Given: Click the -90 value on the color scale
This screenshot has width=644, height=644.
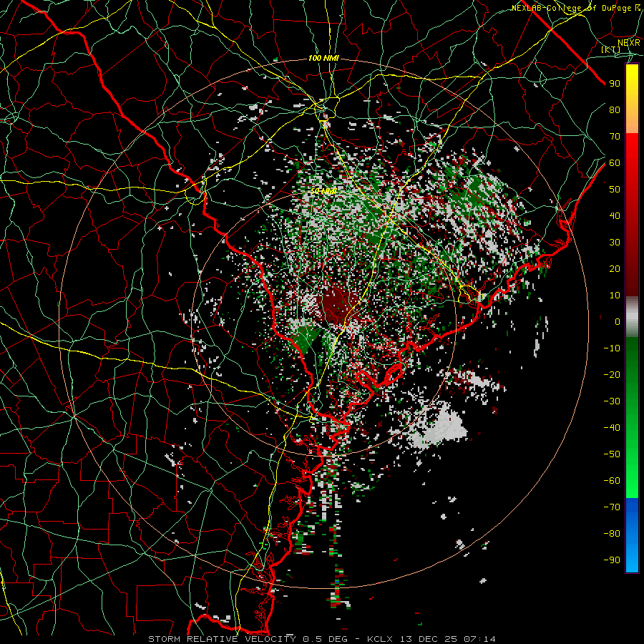Looking at the screenshot, I should [x=612, y=560].
